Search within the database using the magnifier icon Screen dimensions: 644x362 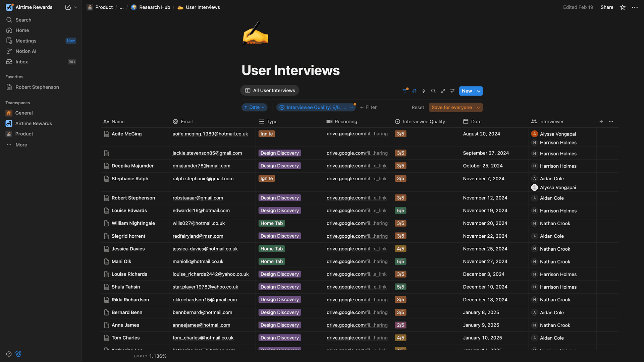click(433, 91)
